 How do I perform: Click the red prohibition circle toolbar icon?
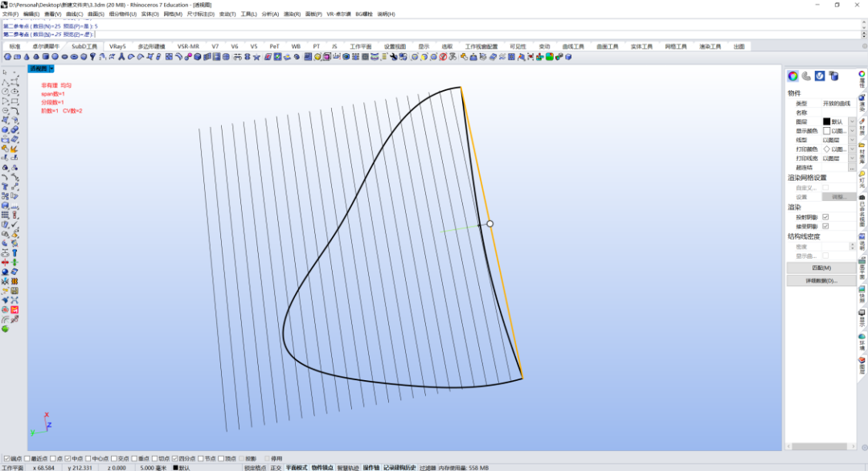pos(443,57)
